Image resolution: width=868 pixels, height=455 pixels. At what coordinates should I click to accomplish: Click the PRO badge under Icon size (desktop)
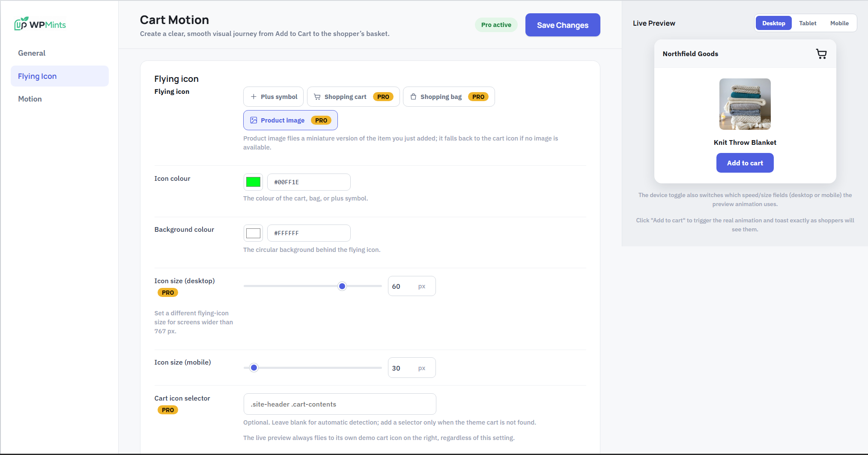pos(168,293)
